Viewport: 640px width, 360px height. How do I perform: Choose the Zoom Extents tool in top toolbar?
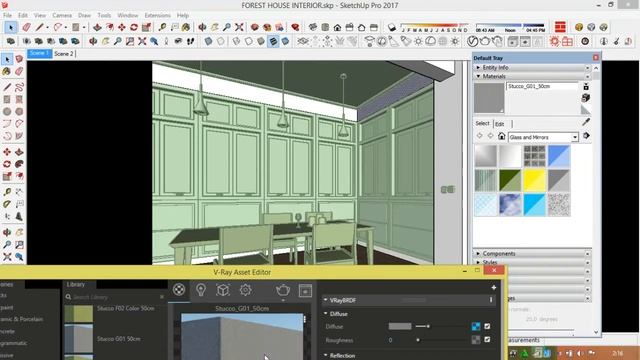pos(239,27)
